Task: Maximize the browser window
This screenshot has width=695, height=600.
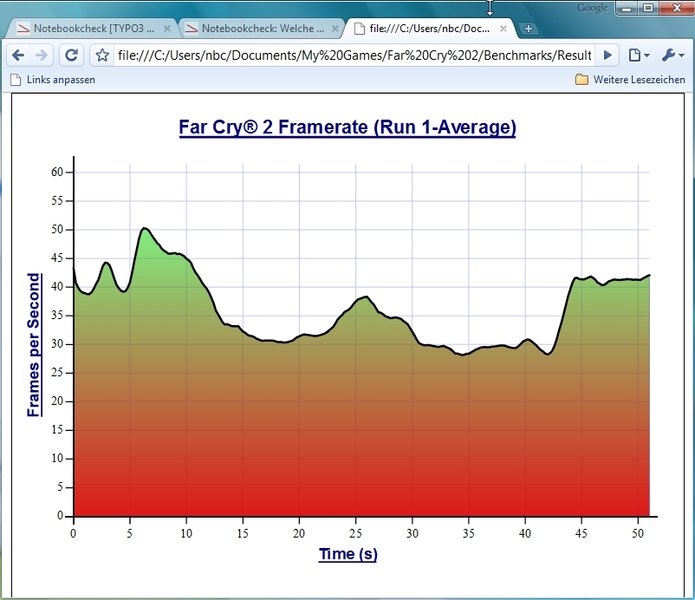Action: tap(648, 8)
